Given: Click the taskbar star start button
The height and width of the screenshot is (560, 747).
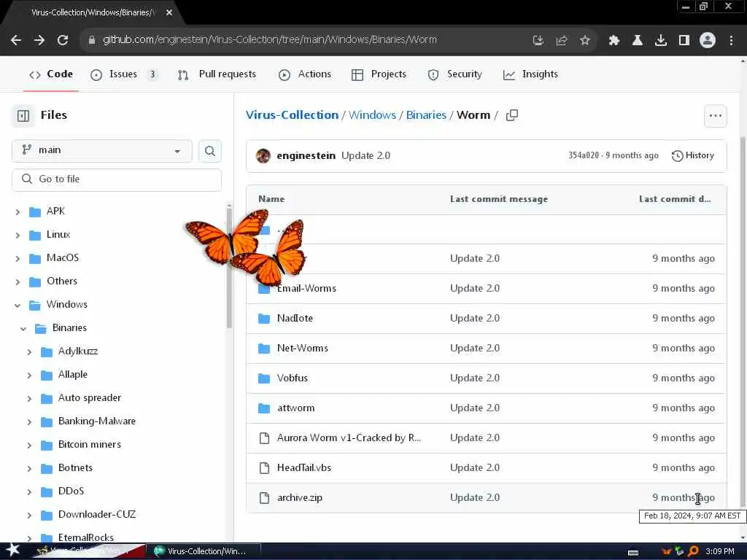Looking at the screenshot, I should click(x=12, y=551).
